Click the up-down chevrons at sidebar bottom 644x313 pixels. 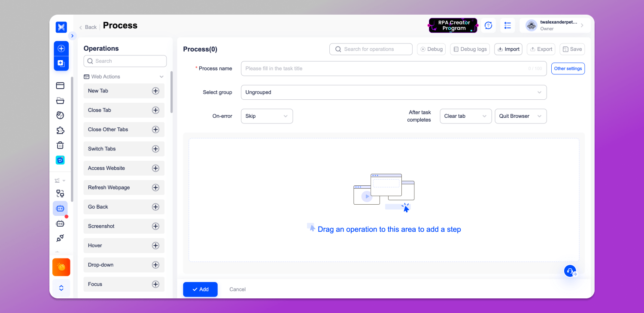pos(61,288)
